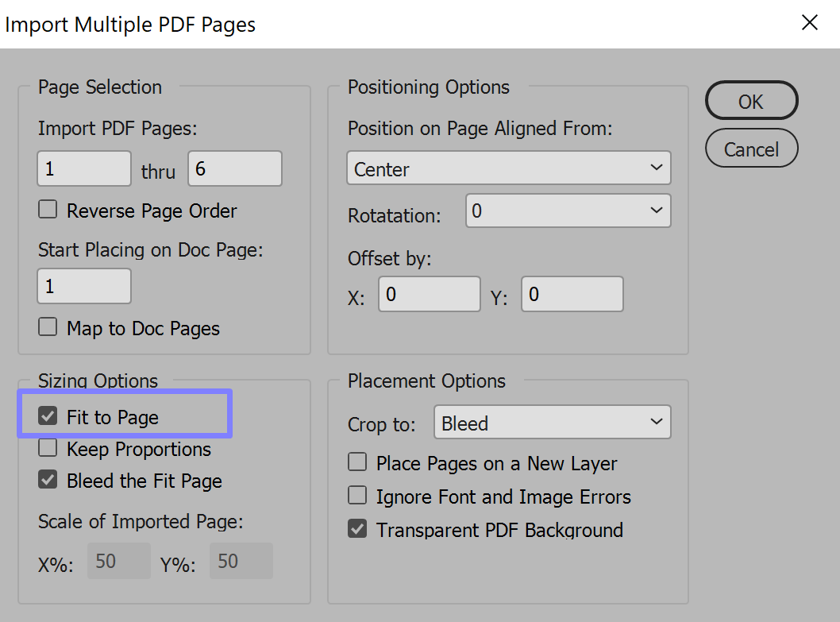The height and width of the screenshot is (622, 840).
Task: Click the Cancel button
Action: [751, 149]
